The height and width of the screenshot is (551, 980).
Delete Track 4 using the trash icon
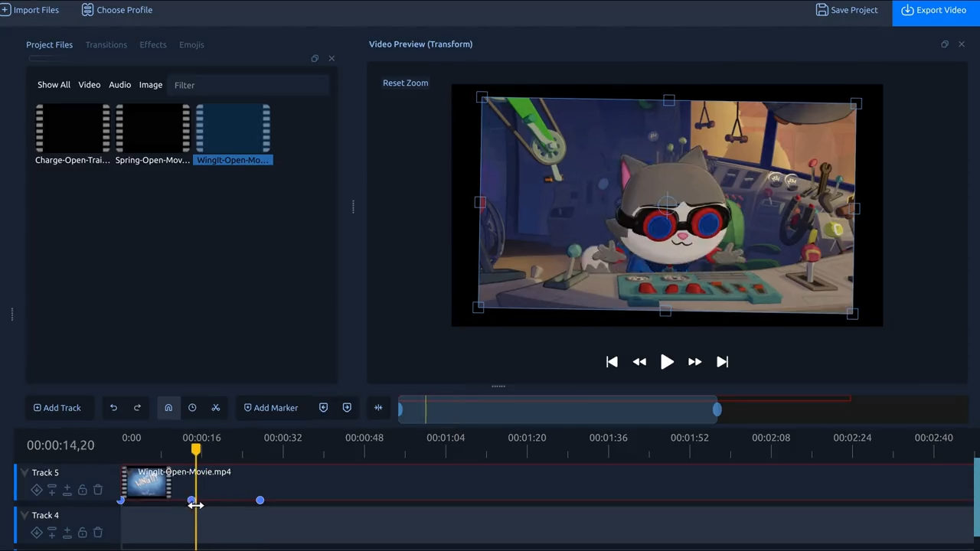click(x=97, y=533)
